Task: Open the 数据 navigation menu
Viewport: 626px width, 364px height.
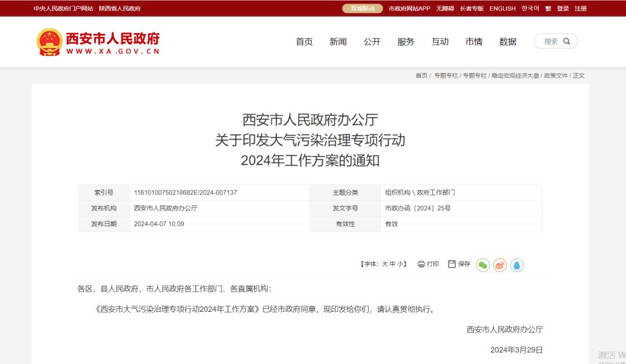Action: coord(508,42)
